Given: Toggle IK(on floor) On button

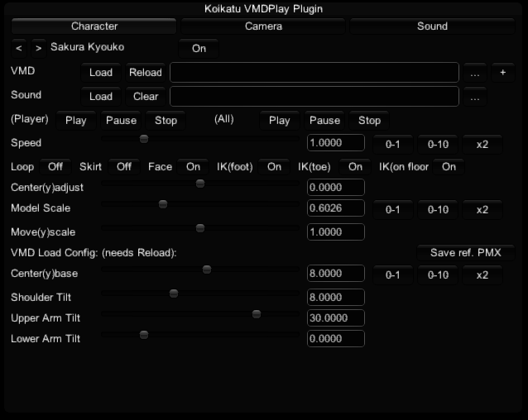Looking at the screenshot, I should click(x=449, y=166).
